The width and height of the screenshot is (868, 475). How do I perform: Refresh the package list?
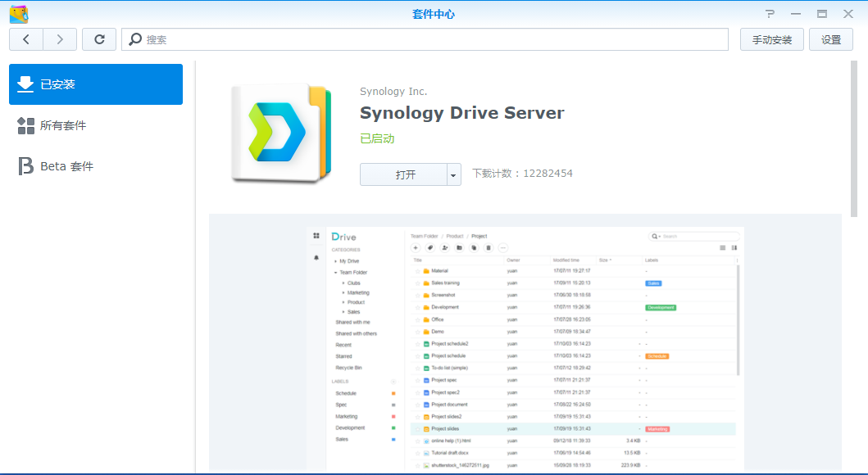coord(99,39)
